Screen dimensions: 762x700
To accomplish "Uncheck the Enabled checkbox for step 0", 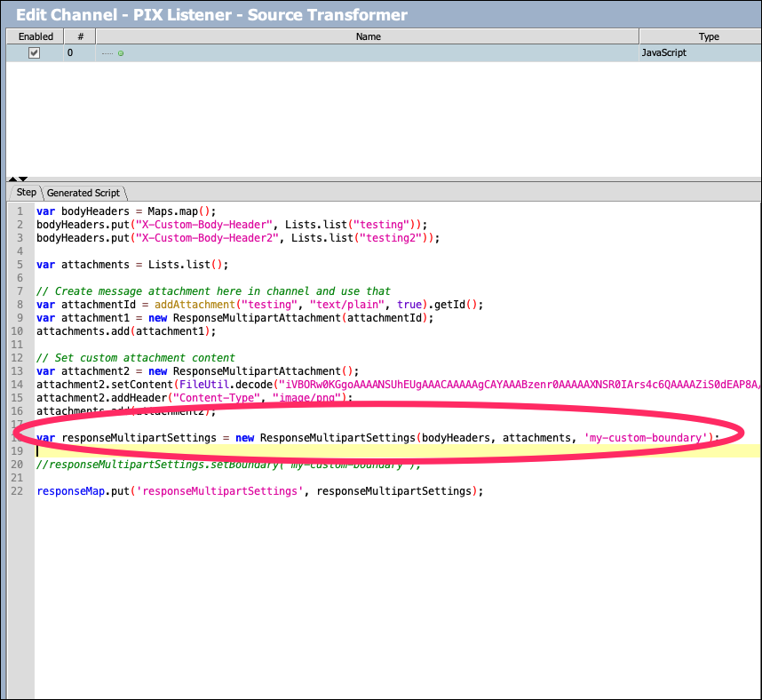I will (x=34, y=53).
